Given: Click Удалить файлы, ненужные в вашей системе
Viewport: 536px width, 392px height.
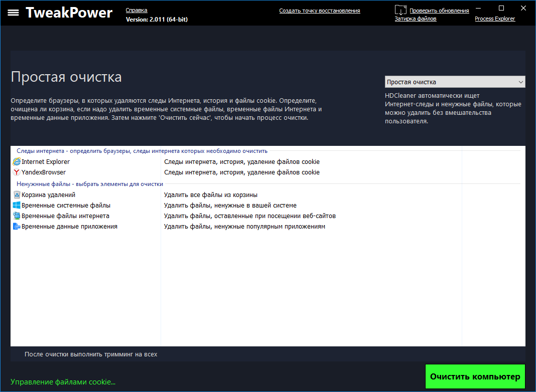Looking at the screenshot, I should (230, 205).
